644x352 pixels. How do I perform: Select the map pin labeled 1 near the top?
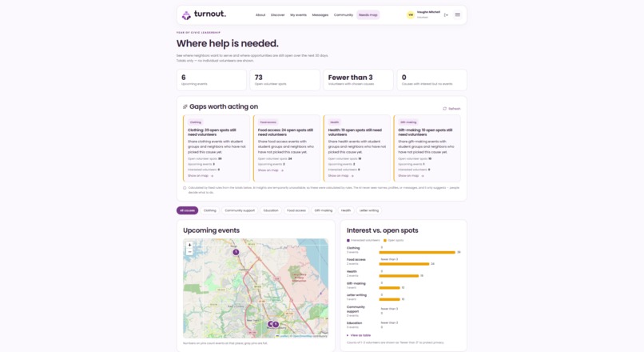[236, 252]
